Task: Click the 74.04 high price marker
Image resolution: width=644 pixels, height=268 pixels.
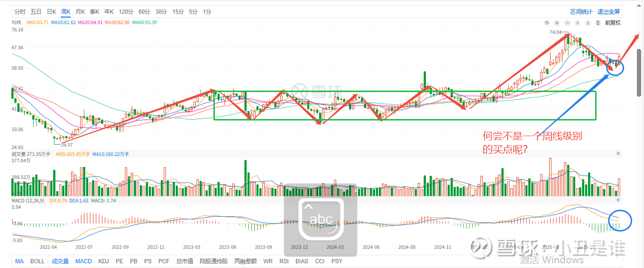Action: click(555, 32)
